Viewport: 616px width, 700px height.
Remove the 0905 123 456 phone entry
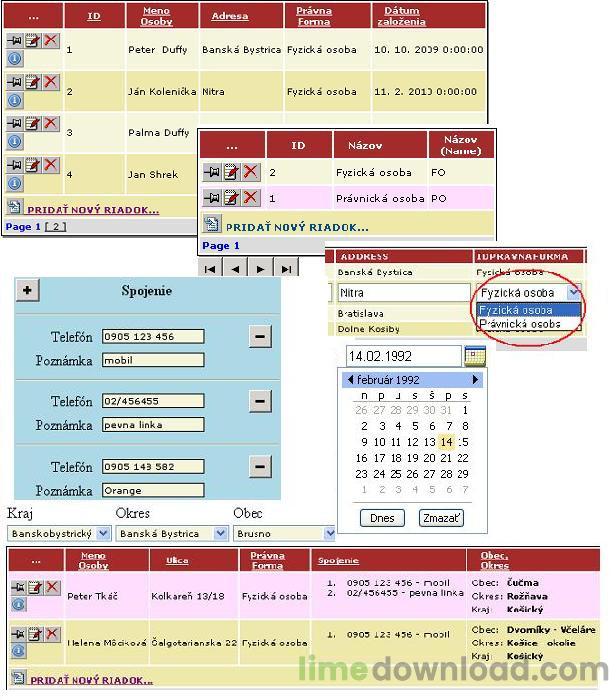coord(260,336)
